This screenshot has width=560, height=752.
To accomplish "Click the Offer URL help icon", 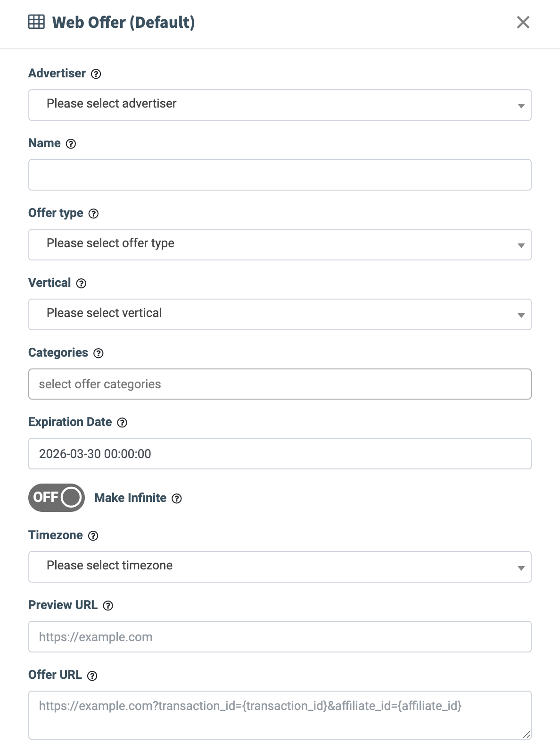I will pyautogui.click(x=92, y=676).
